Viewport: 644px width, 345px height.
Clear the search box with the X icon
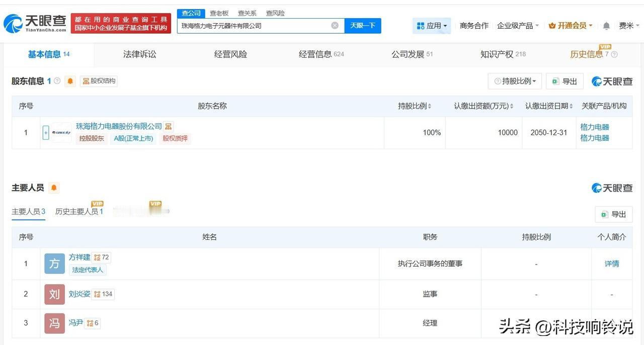[335, 26]
